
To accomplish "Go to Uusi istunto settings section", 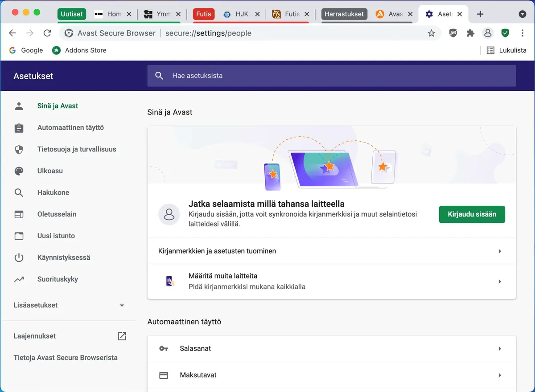I will pyautogui.click(x=56, y=236).
